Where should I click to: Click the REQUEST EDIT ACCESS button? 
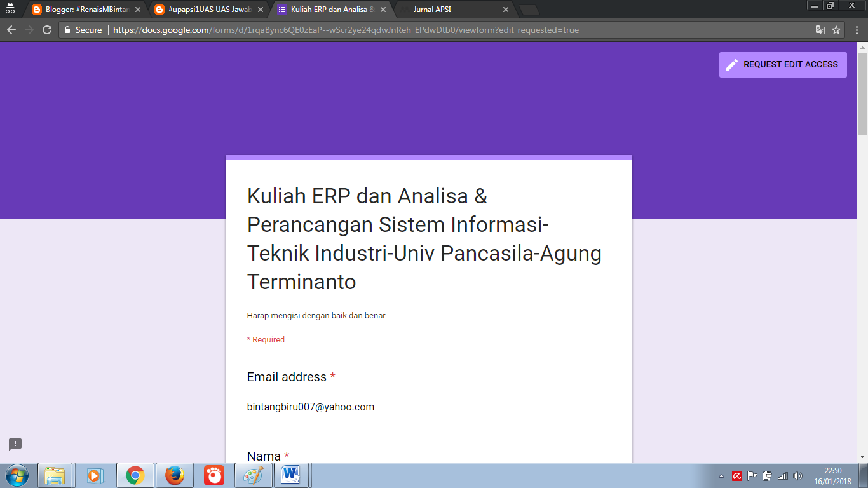coord(782,64)
